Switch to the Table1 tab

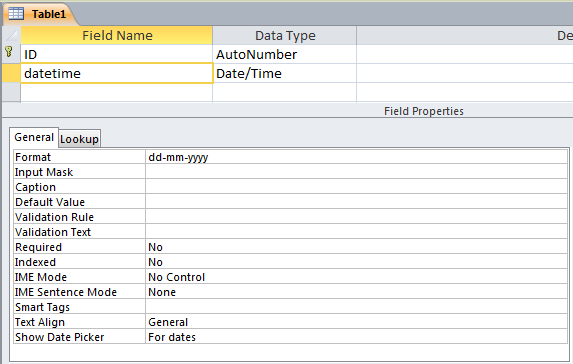(x=40, y=14)
